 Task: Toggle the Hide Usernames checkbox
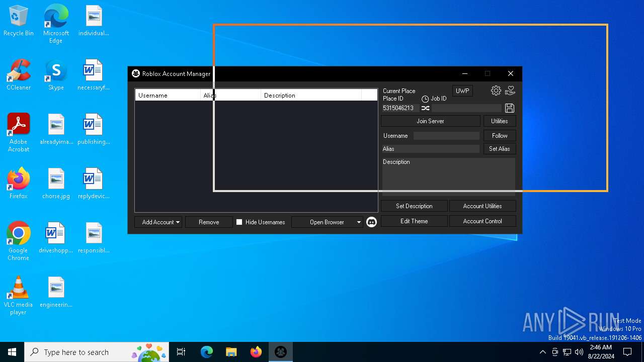239,222
